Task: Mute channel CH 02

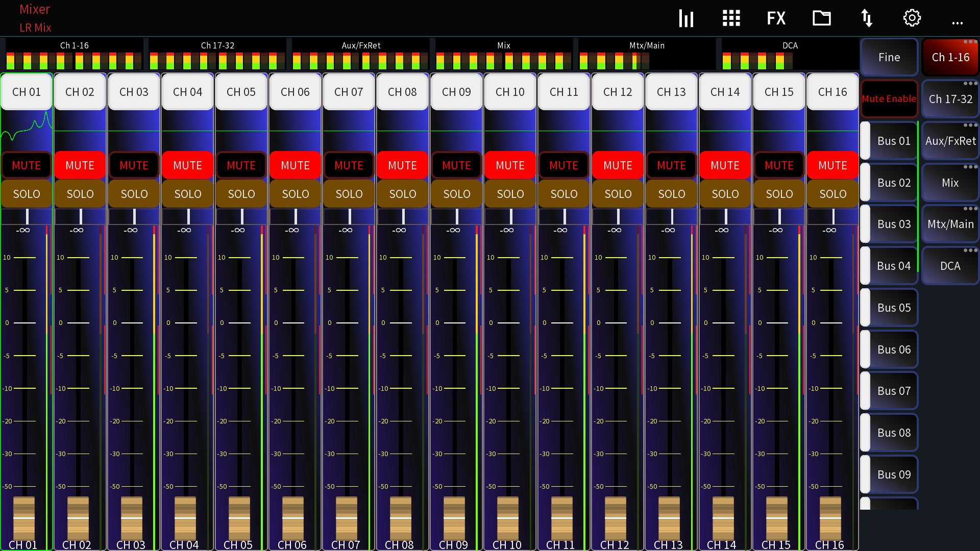Action: pyautogui.click(x=80, y=165)
